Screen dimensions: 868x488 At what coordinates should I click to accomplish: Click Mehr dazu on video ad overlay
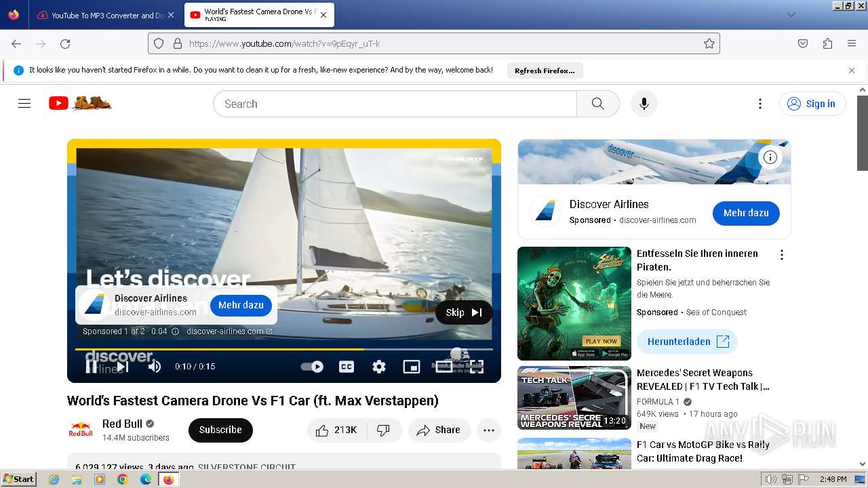[241, 305]
